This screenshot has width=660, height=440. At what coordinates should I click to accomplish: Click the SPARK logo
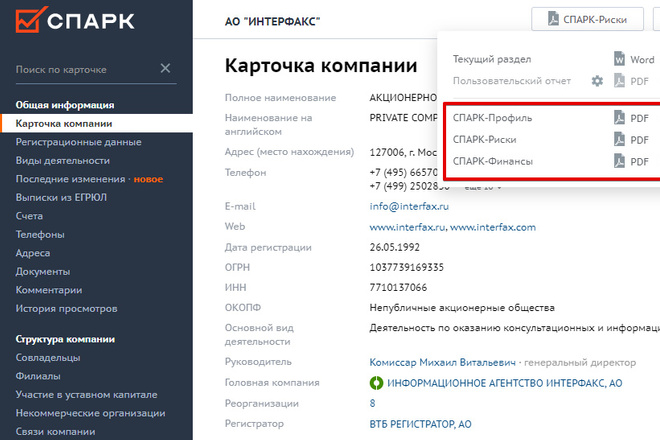click(75, 19)
